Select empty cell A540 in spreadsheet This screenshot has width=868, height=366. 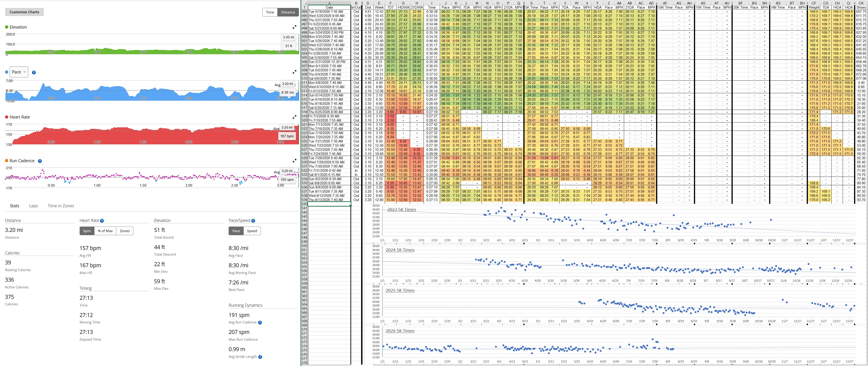[x=329, y=204]
